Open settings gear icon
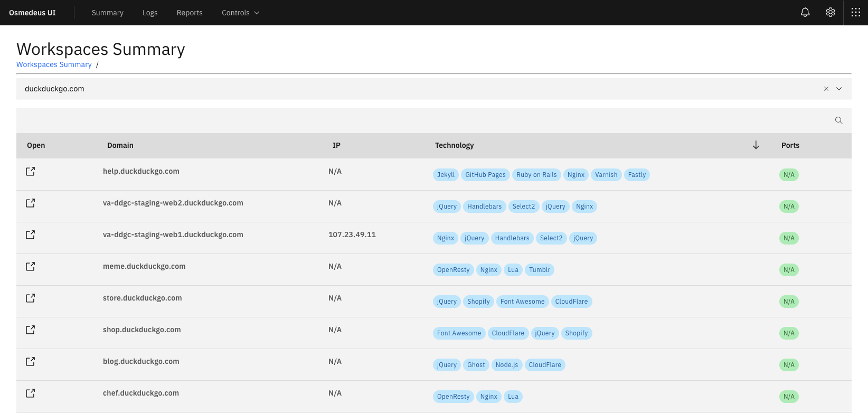The image size is (868, 413). click(831, 12)
